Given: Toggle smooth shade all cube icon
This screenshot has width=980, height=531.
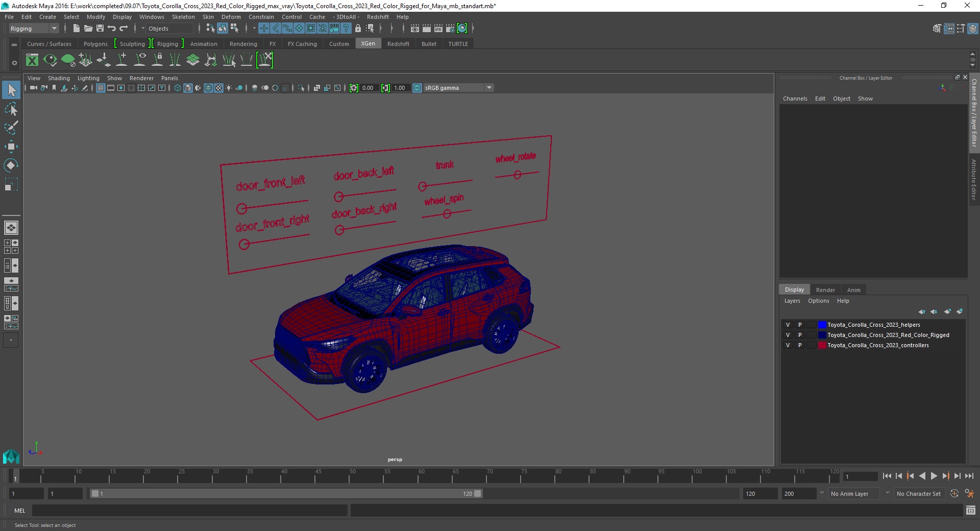Looking at the screenshot, I should click(x=188, y=88).
